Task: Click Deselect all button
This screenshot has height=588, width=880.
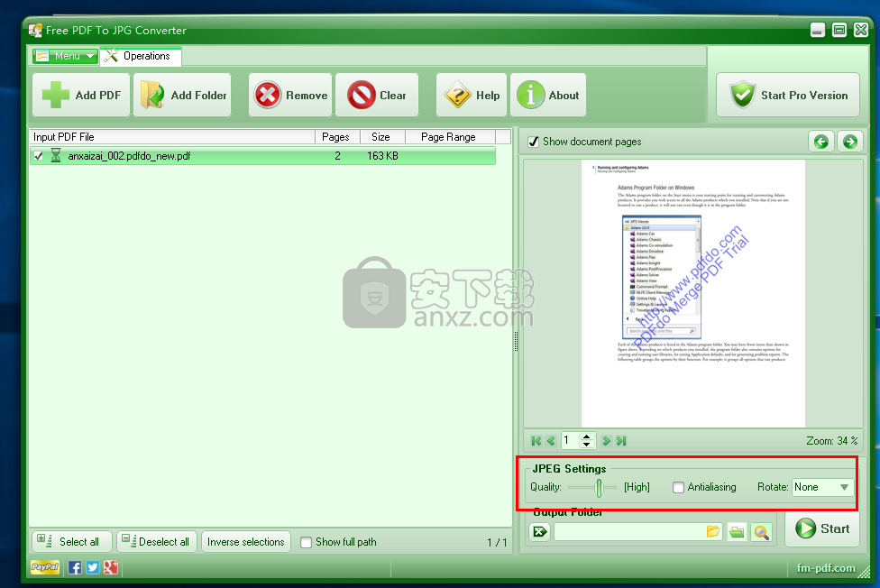Action: click(157, 542)
